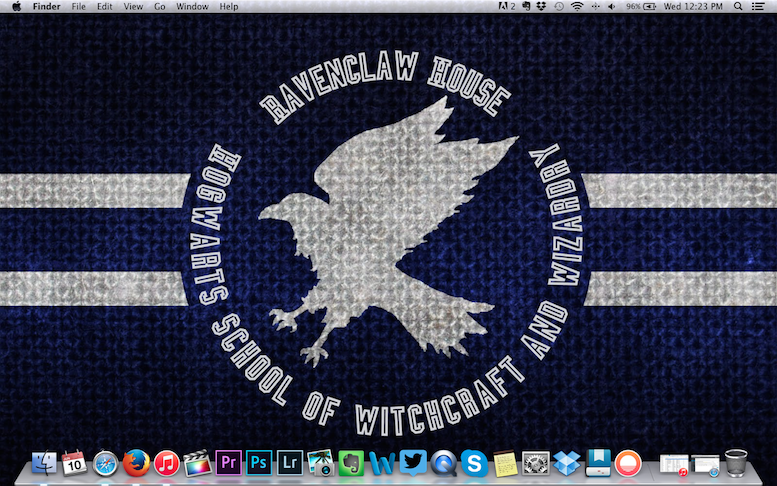Open the File menu
The image size is (777, 486).
pos(78,7)
